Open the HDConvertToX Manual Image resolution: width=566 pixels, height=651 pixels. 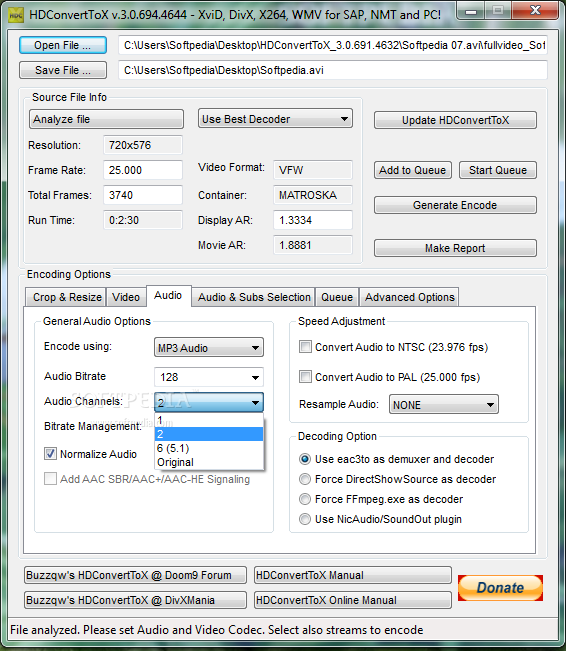pyautogui.click(x=353, y=575)
